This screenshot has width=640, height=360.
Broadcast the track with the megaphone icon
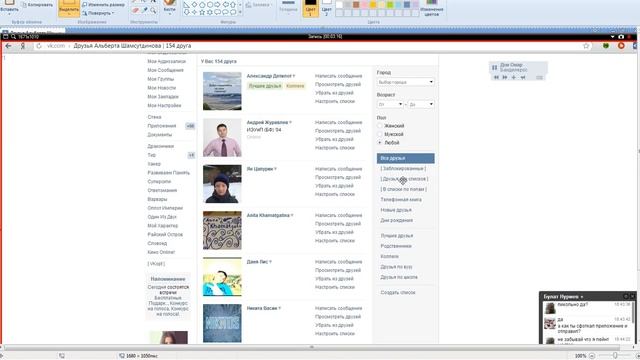tap(522, 77)
